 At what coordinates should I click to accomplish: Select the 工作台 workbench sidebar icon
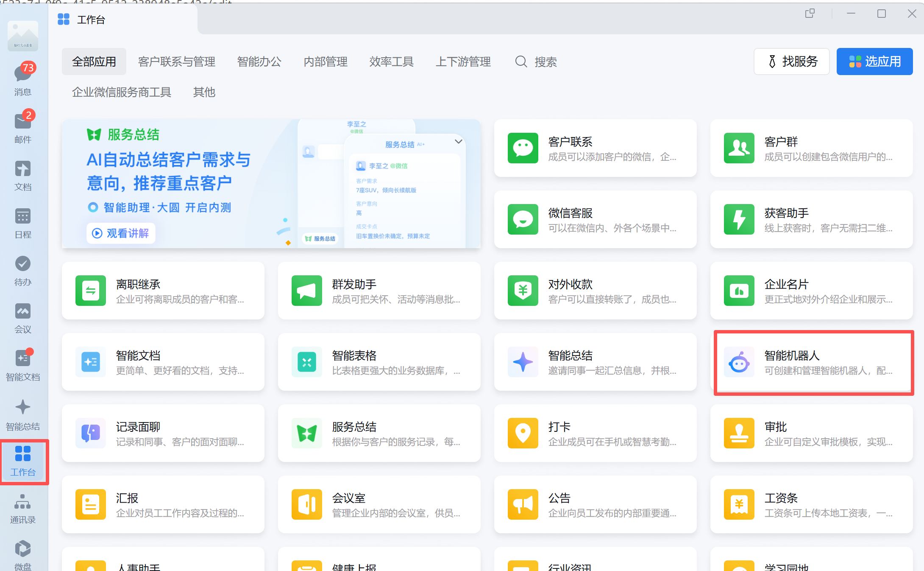pyautogui.click(x=23, y=462)
